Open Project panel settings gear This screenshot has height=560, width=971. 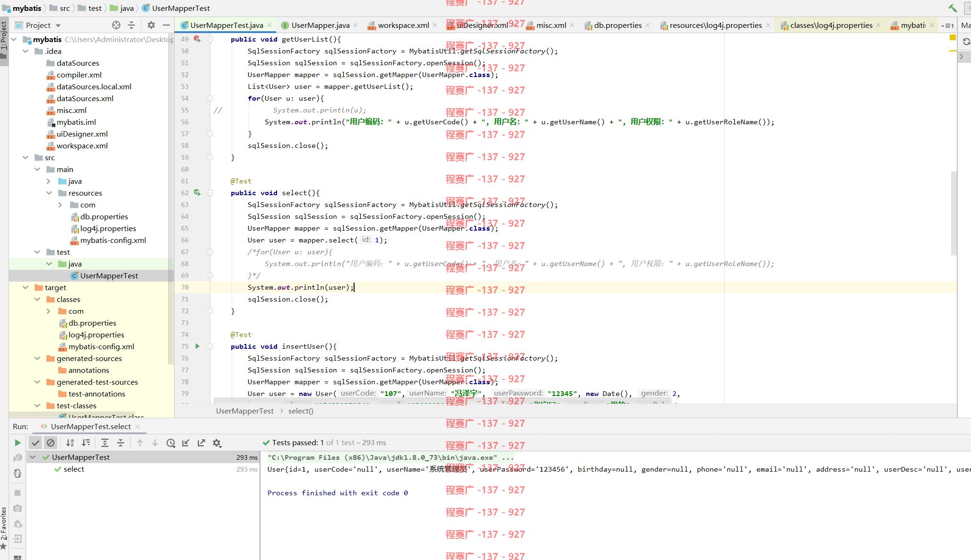[151, 25]
